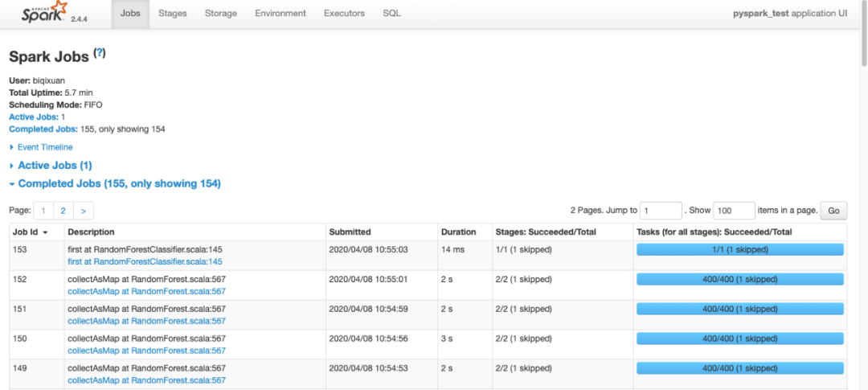This screenshot has width=868, height=390.
Task: Click the Job Id 150 cell
Action: 36,345
